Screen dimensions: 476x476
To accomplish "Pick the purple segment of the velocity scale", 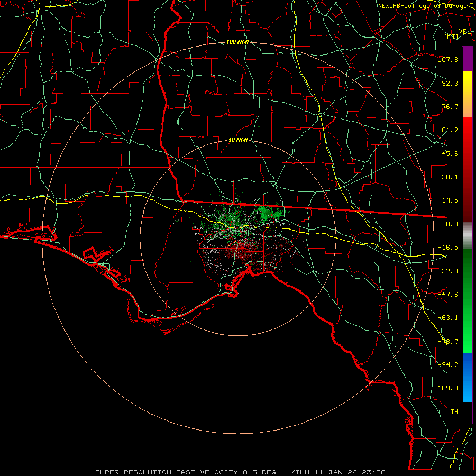I will click(467, 59).
